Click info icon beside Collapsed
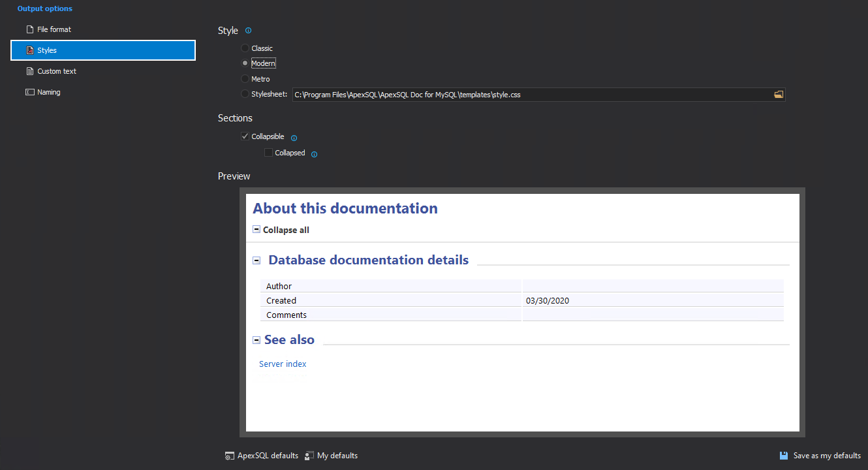The width and height of the screenshot is (868, 470). 314,154
